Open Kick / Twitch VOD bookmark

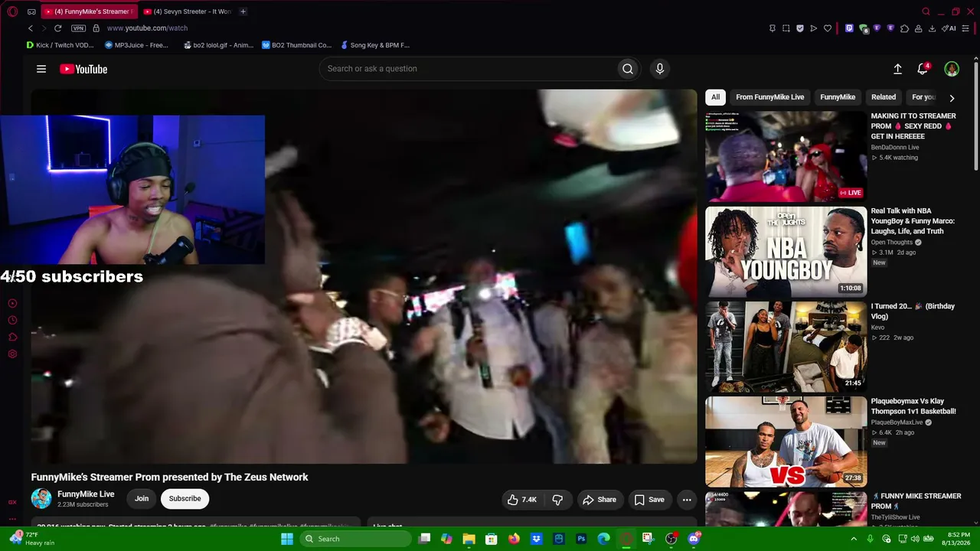(x=60, y=45)
